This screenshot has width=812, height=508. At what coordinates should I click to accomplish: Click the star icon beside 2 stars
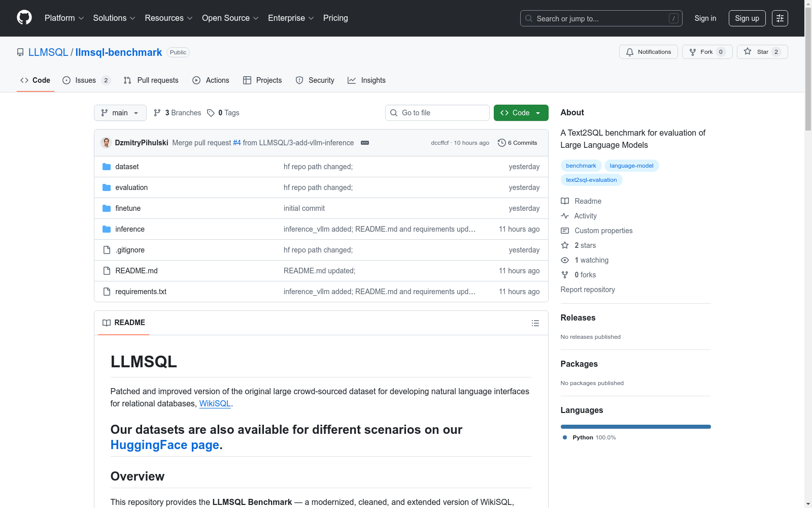click(x=565, y=245)
